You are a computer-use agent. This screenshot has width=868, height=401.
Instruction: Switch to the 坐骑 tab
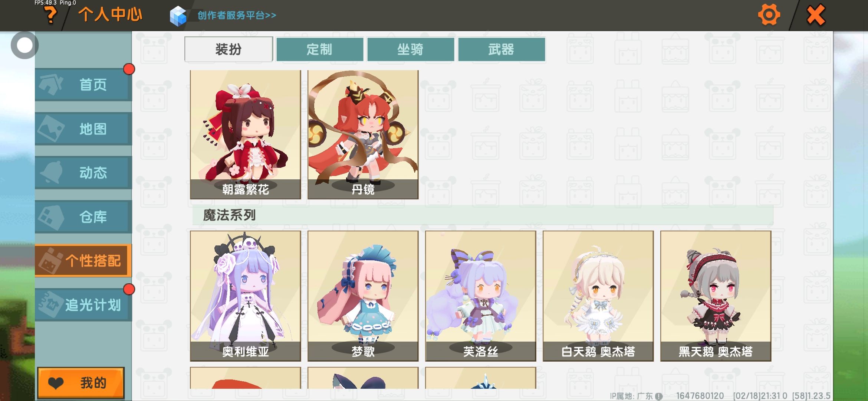[411, 49]
